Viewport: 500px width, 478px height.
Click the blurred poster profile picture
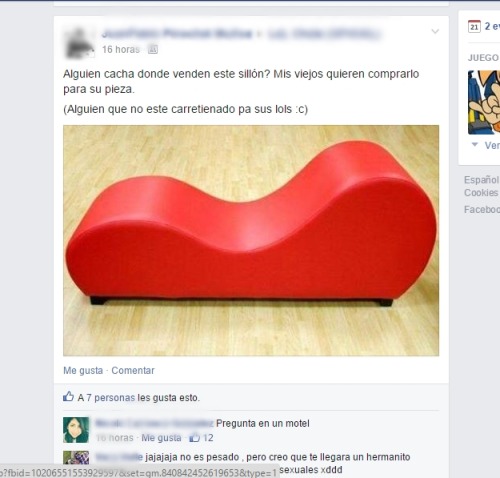(x=78, y=42)
